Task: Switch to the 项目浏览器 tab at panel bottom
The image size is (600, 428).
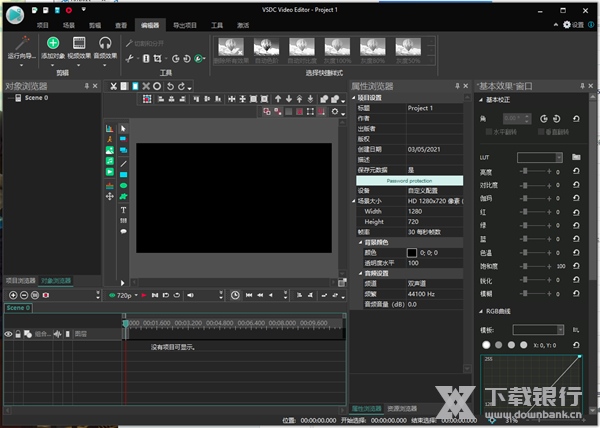Action: coord(20,281)
